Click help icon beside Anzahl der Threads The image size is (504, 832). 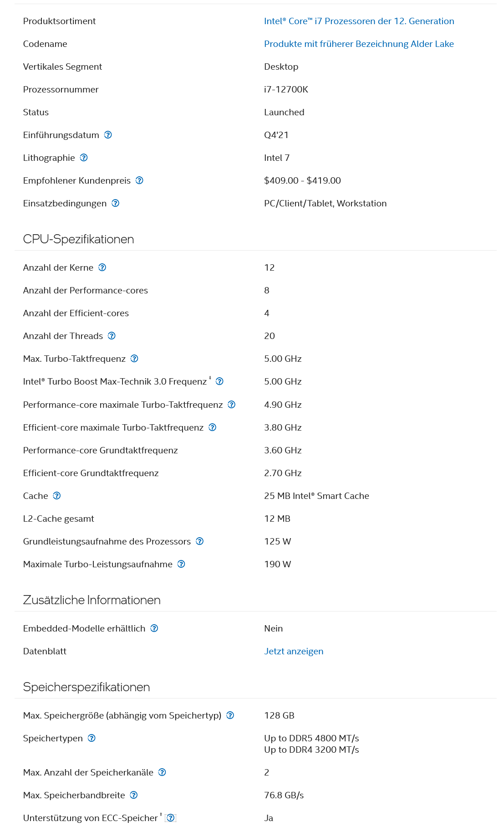(112, 336)
